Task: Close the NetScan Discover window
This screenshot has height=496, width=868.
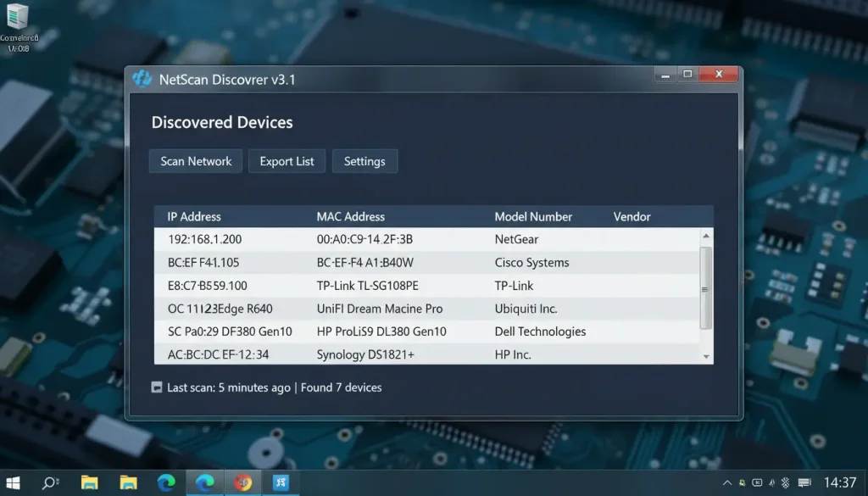Action: [x=719, y=74]
